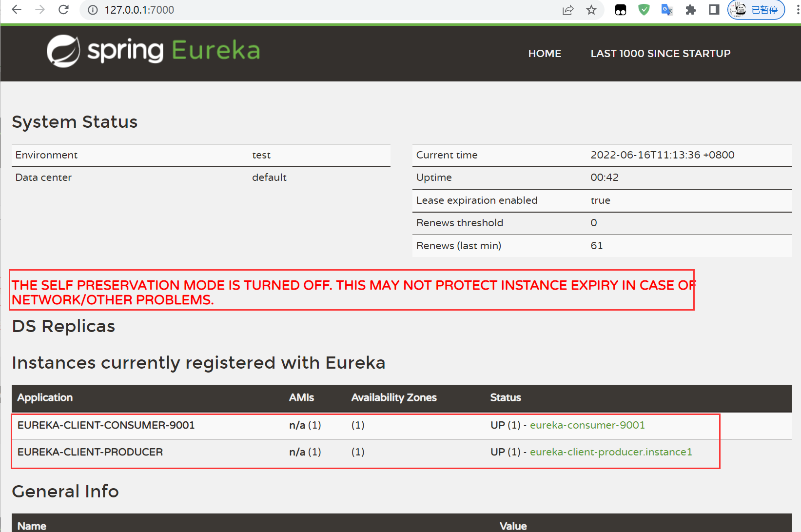Image resolution: width=801 pixels, height=532 pixels.
Task: Click AMIs value in EUREKA-CLIENT-PRODUCER row
Action: tap(305, 452)
